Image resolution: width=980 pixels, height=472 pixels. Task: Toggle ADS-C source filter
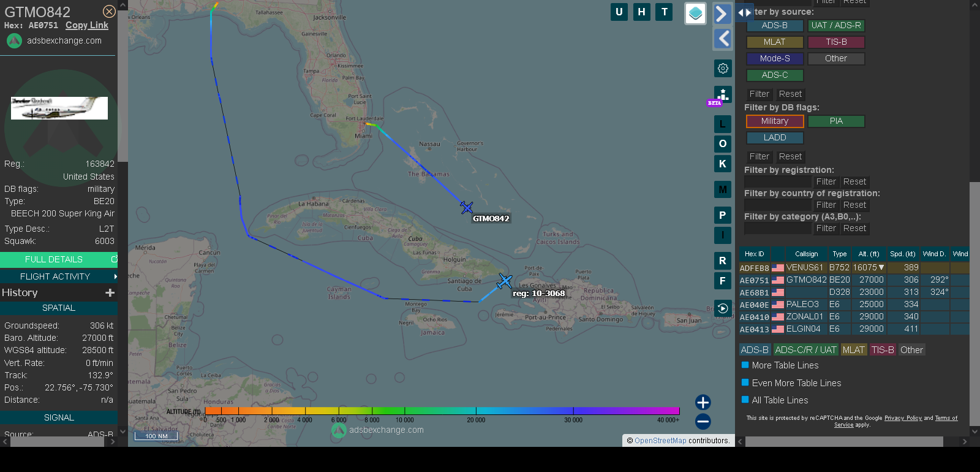(775, 75)
